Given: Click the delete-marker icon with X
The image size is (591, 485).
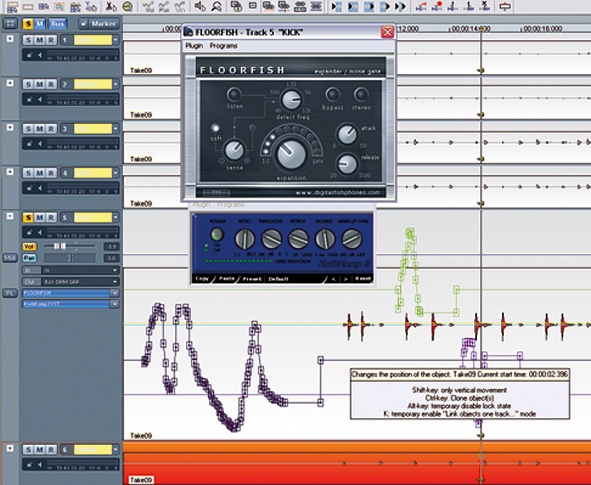Looking at the screenshot, I should (x=485, y=6).
